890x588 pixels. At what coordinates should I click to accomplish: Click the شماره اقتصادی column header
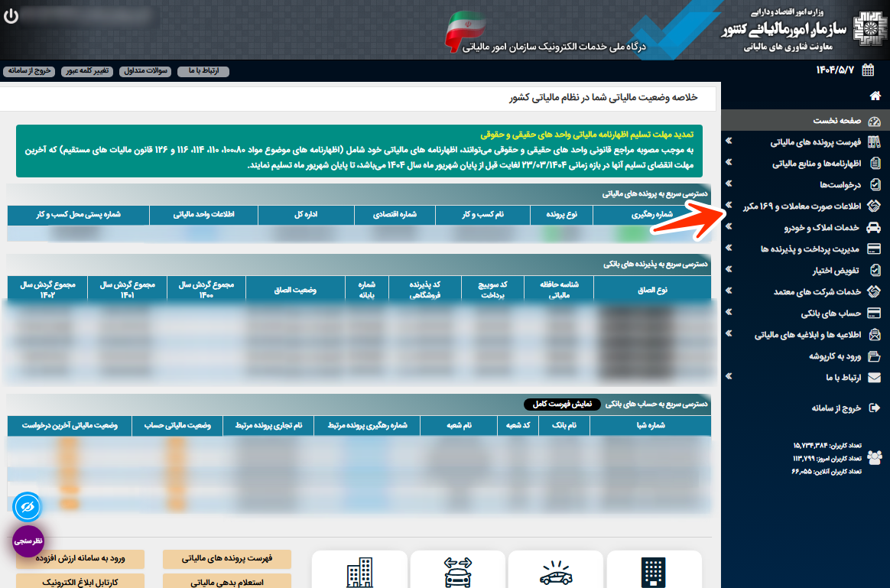tap(395, 215)
